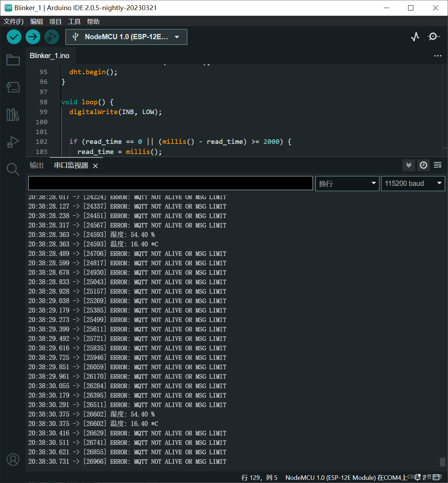
Task: Open the Sketchbook sidebar panel
Action: [13, 59]
